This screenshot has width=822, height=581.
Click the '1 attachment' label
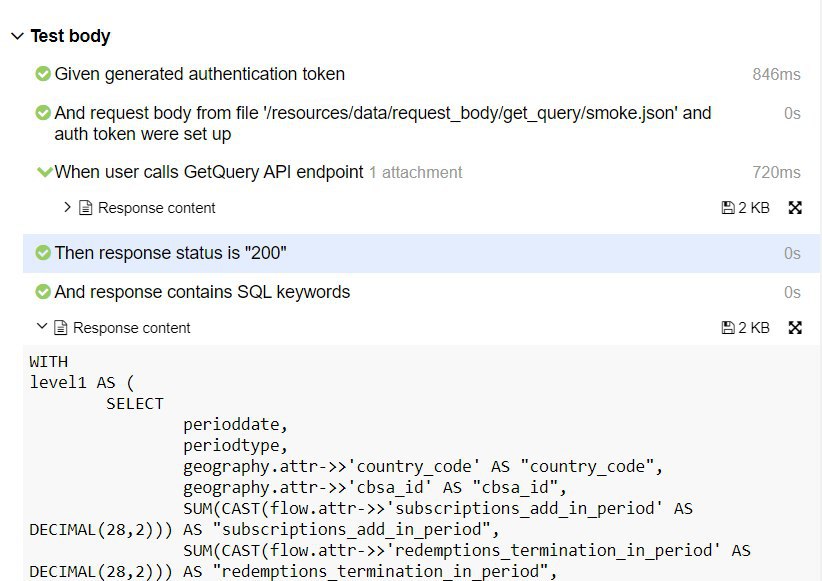click(x=416, y=173)
